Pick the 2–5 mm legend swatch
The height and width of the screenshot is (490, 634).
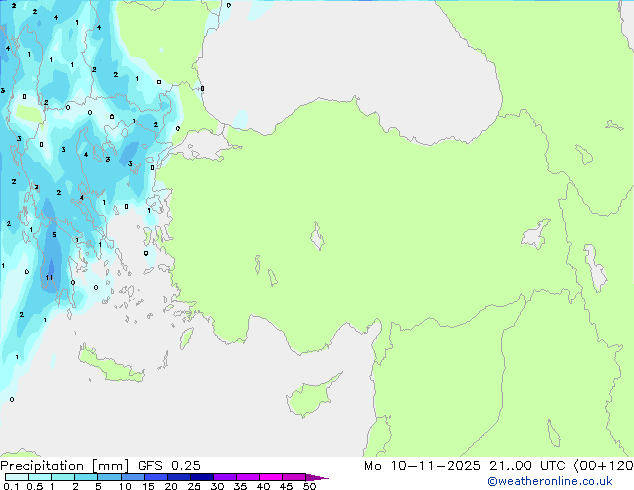click(86, 477)
